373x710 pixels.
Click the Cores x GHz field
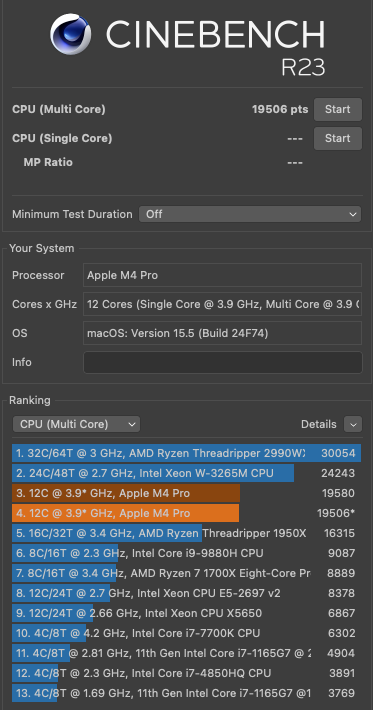pos(222,304)
